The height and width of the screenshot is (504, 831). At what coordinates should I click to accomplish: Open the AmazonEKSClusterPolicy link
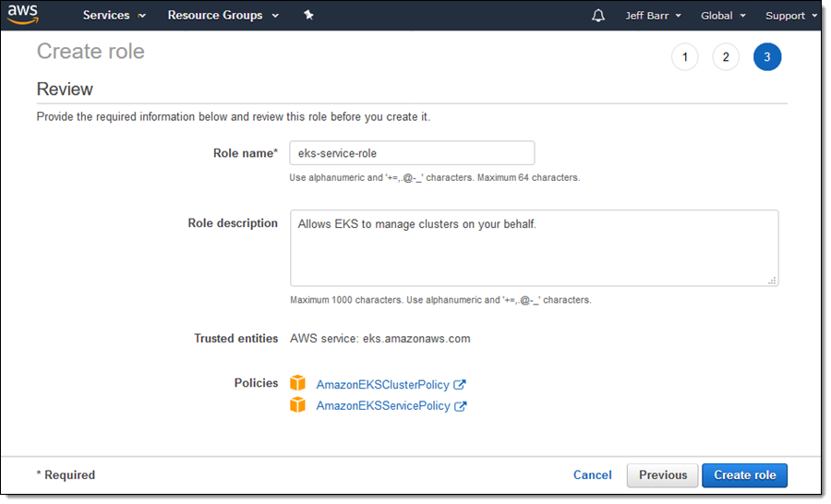tap(383, 385)
